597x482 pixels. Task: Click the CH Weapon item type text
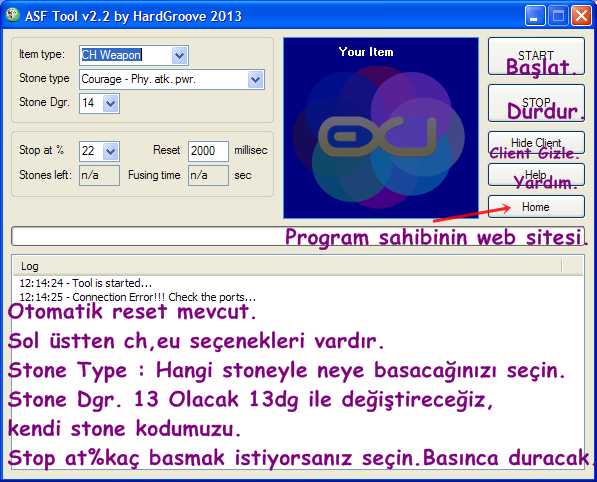click(x=112, y=55)
